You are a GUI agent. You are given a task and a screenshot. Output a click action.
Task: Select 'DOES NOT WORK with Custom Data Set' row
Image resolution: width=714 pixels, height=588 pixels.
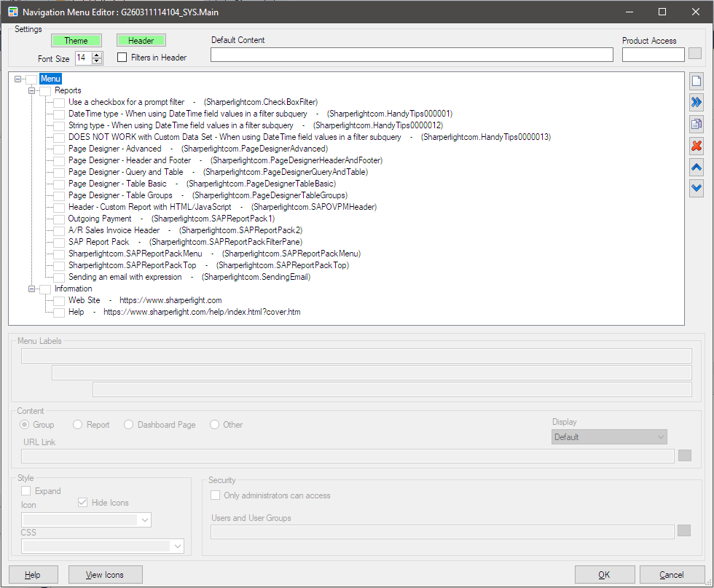[x=310, y=137]
